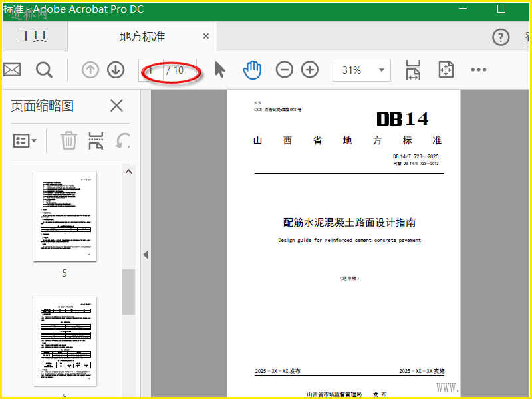Click the CCS number placeholder line
Image resolution: width=532 pixels, height=399 pixels.
(277, 110)
